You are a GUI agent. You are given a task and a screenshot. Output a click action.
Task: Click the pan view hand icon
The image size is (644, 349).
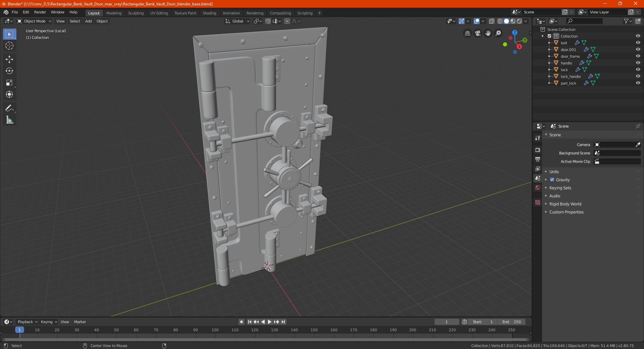pos(488,33)
